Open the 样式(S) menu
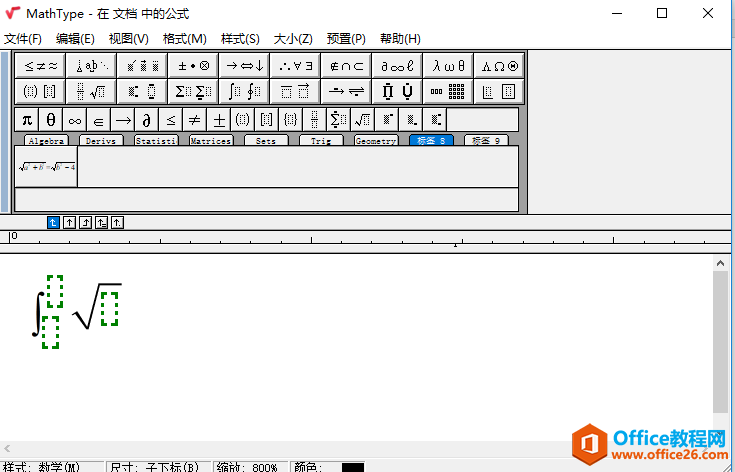Image resolution: width=735 pixels, height=472 pixels. click(x=240, y=39)
